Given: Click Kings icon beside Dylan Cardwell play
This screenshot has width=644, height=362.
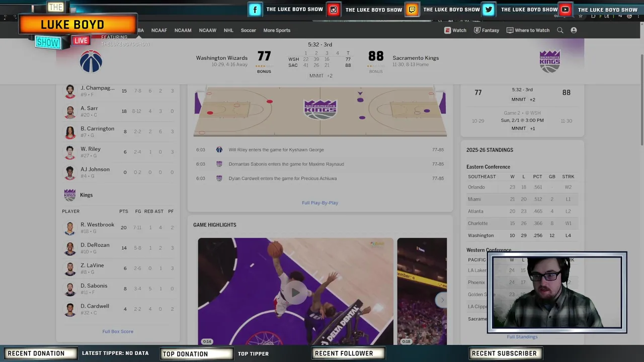Looking at the screenshot, I should [219, 178].
